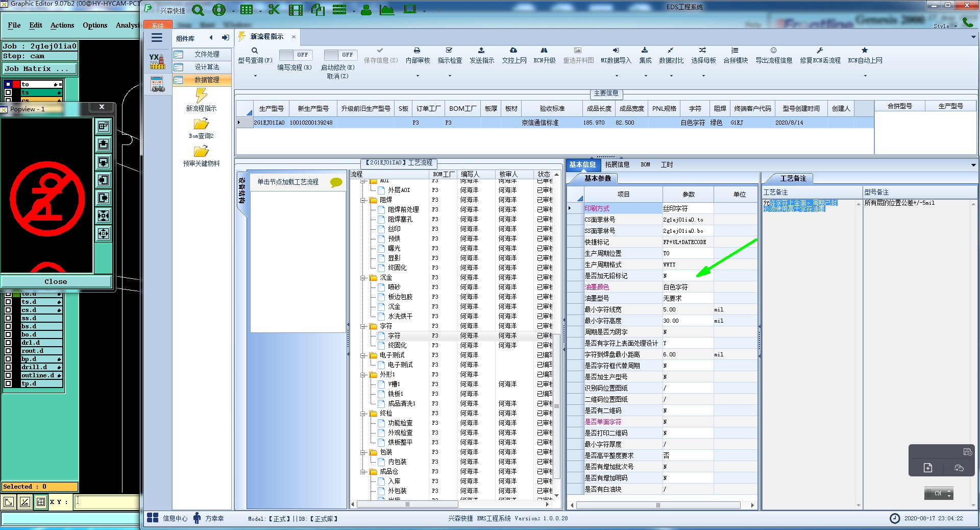
Task: Click 文控上网 cloud toolbar button
Action: click(x=514, y=56)
